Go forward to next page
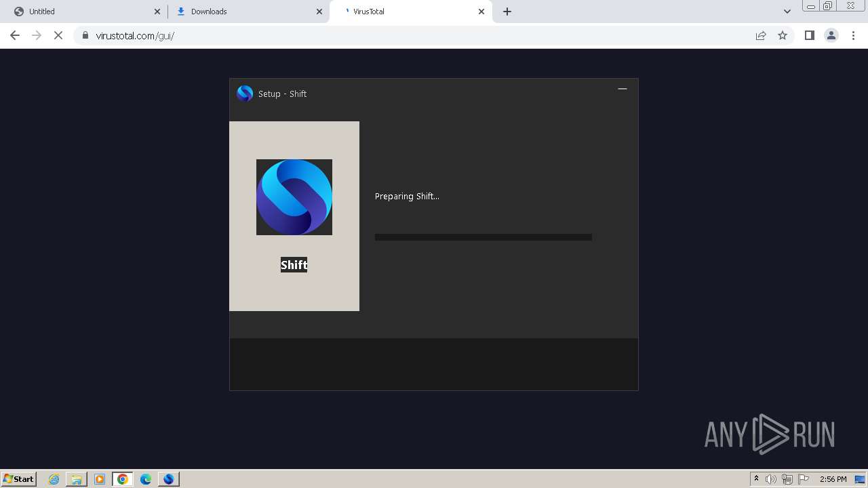This screenshot has width=868, height=488. (37, 35)
